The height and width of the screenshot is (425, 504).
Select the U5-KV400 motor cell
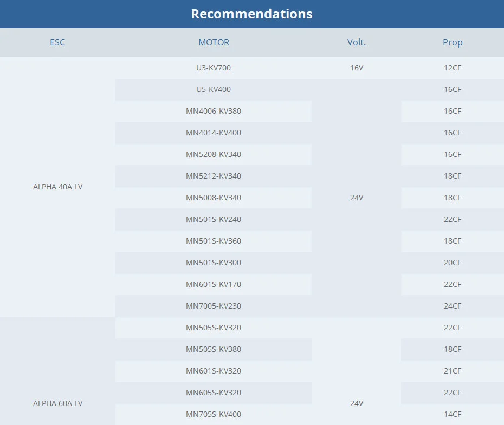click(x=214, y=89)
